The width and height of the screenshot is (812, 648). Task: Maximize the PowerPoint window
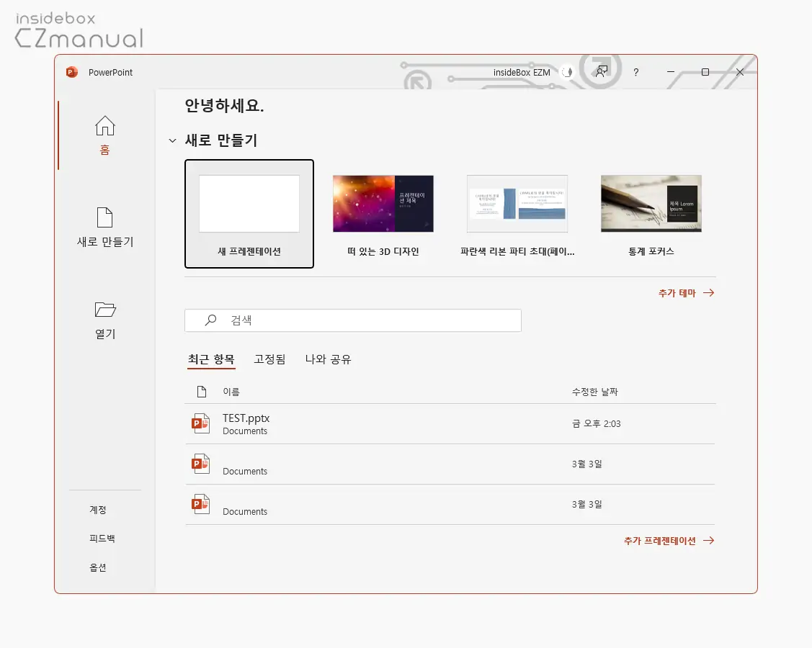705,72
